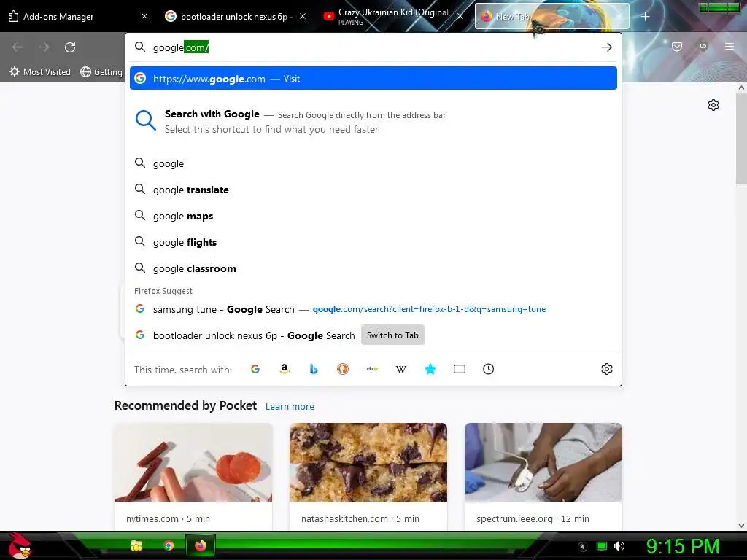
Task: Click bootloader unlock nexus 6p suggestion text
Action: click(254, 335)
